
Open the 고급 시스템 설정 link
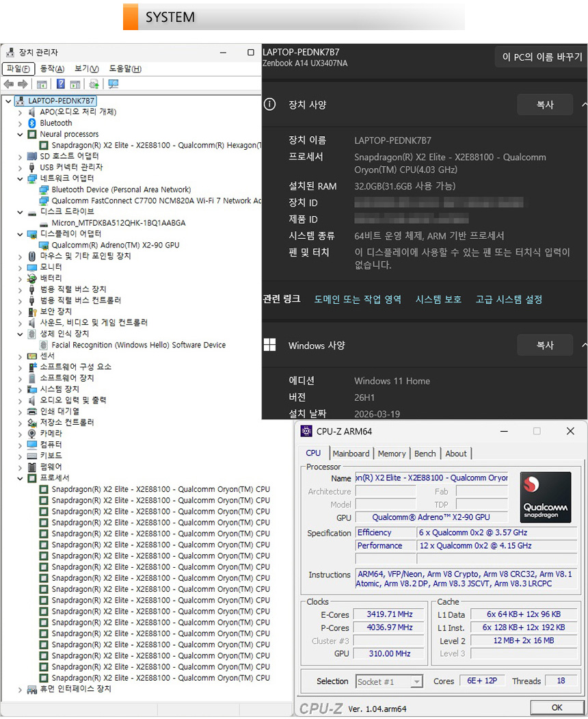tap(509, 300)
